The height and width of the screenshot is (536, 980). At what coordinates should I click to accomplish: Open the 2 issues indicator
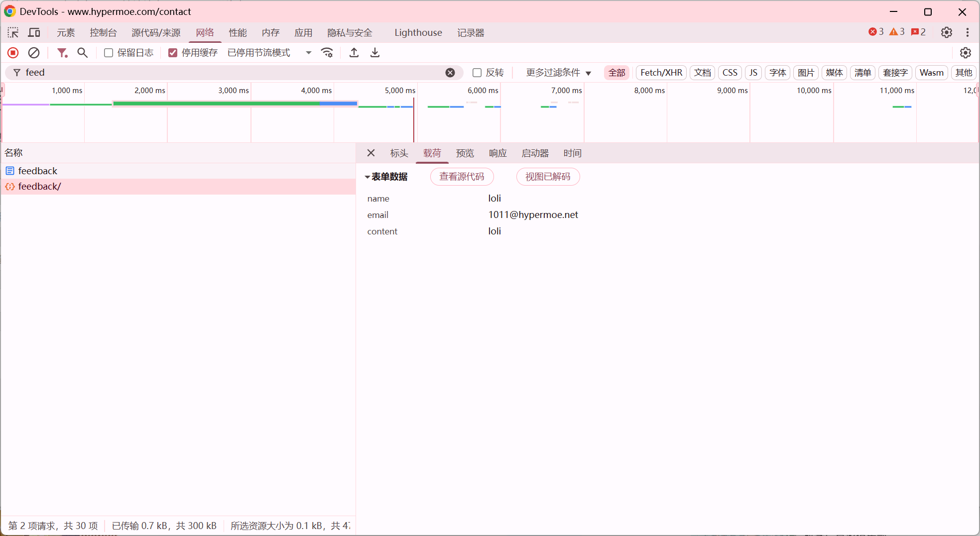pyautogui.click(x=918, y=32)
